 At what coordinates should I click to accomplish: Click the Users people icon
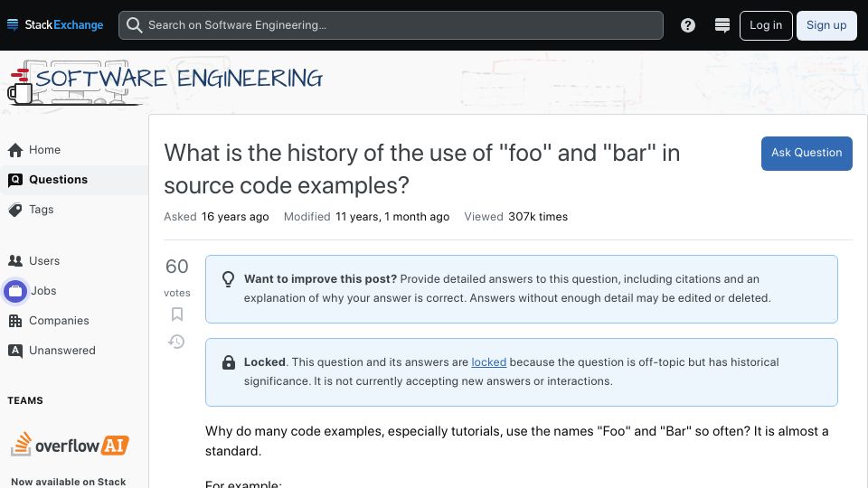click(x=15, y=260)
